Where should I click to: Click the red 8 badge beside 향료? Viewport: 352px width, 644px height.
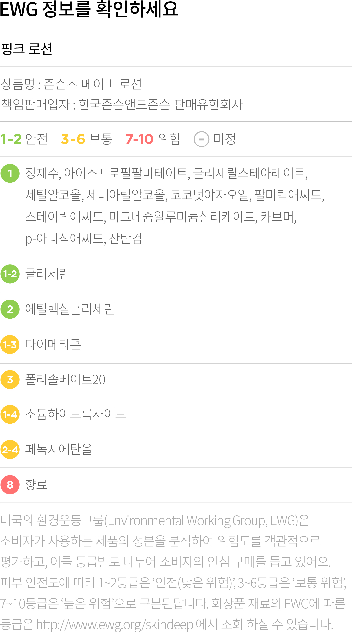click(10, 485)
